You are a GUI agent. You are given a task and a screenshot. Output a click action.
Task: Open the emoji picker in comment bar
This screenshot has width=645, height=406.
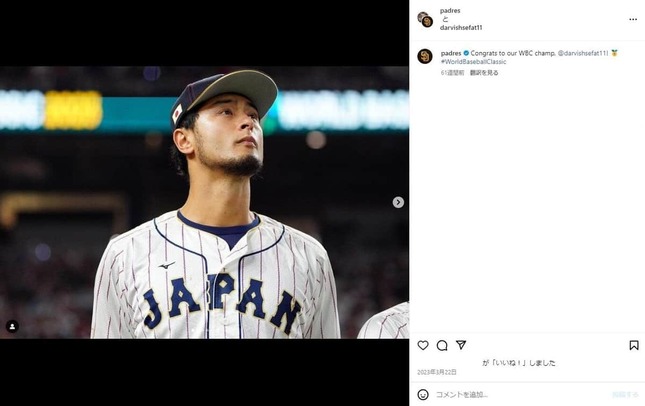click(423, 394)
